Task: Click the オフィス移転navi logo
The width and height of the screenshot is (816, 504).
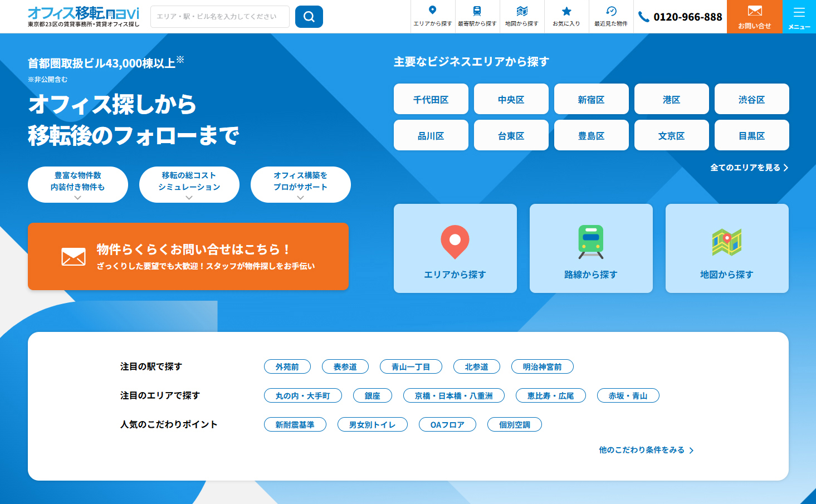Action: (84, 16)
